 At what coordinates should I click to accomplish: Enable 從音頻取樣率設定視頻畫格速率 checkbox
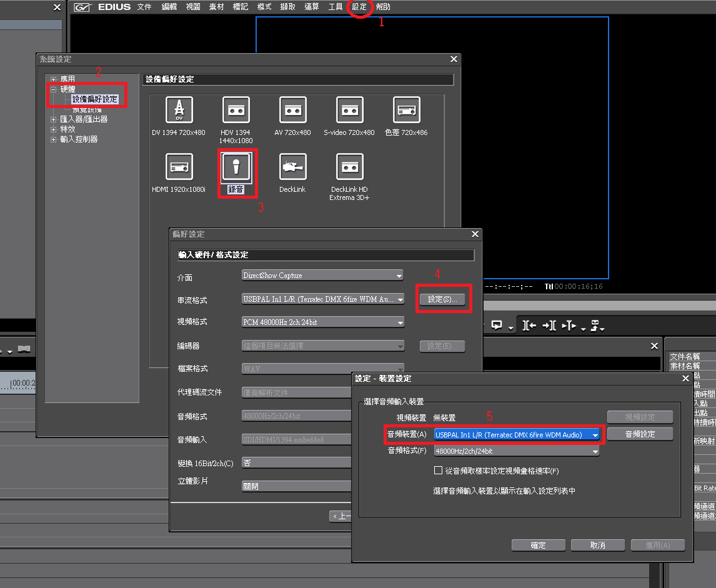point(438,471)
